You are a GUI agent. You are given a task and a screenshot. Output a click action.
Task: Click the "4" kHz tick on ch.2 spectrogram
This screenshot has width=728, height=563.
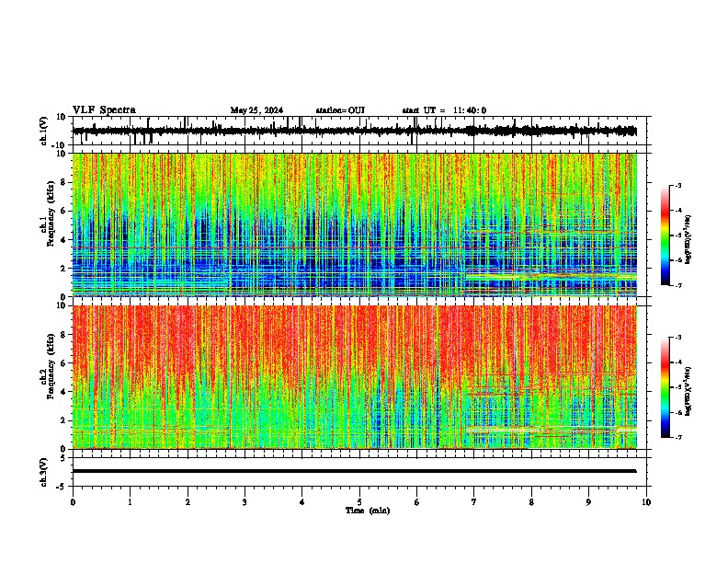[64, 392]
